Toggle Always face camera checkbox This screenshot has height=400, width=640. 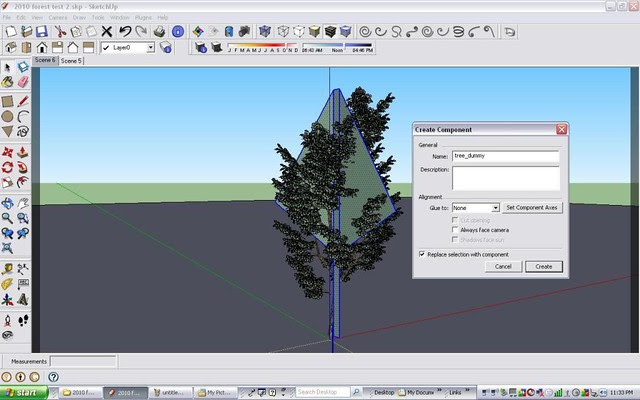coord(455,230)
